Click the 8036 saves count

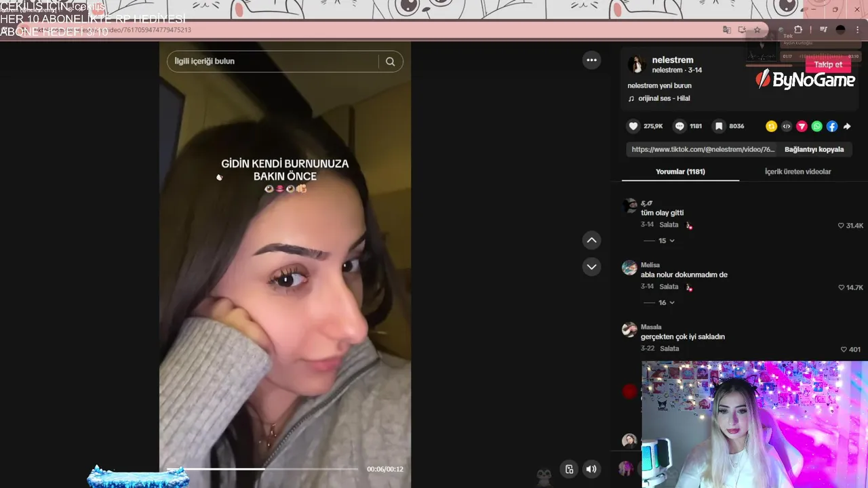click(x=736, y=126)
